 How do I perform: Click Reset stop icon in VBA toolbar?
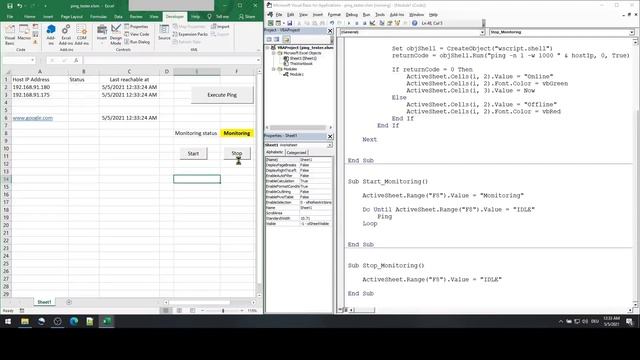(x=364, y=23)
